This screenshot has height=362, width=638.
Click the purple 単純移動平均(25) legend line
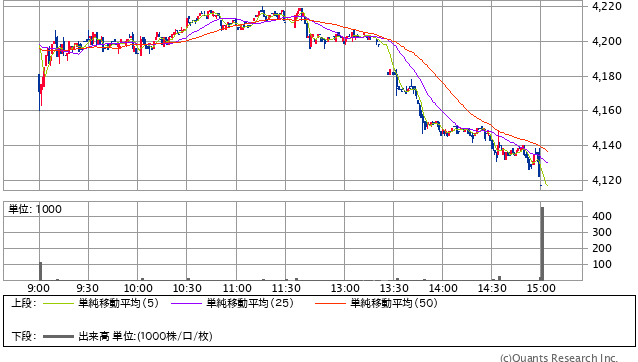186,303
